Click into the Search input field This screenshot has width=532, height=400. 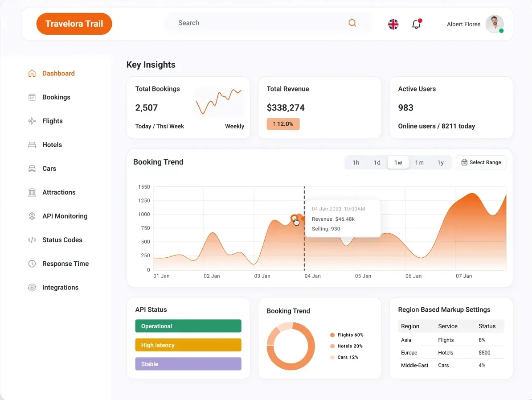pos(258,23)
